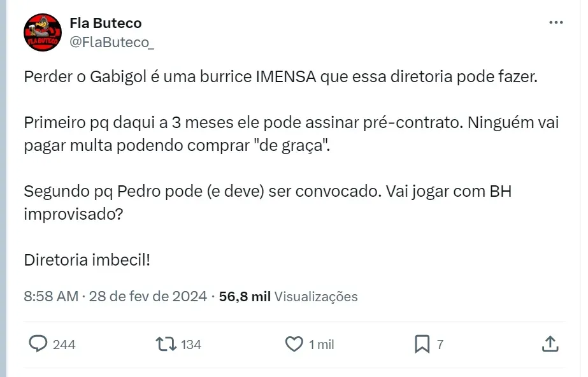Click the 28 de fev de 2024 date
This screenshot has height=377, width=588.
(x=148, y=296)
